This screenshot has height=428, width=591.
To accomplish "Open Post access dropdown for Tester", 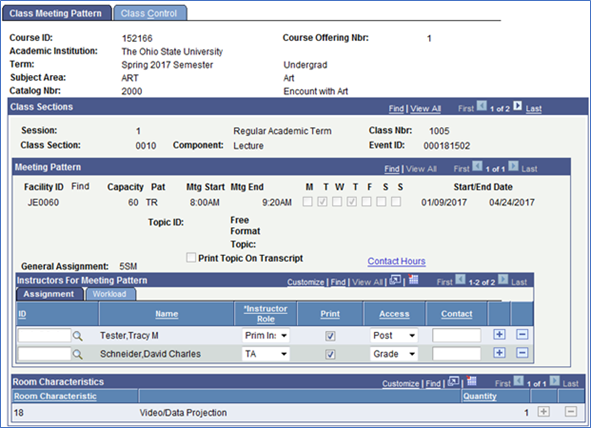I will [x=394, y=335].
